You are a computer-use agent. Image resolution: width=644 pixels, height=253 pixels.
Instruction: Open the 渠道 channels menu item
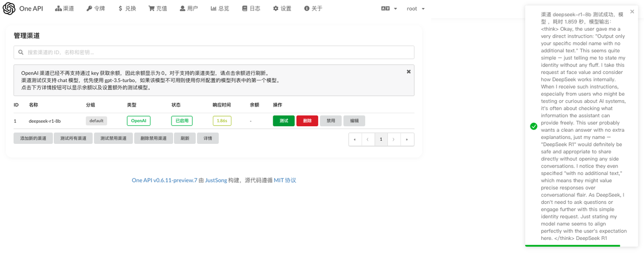[64, 9]
